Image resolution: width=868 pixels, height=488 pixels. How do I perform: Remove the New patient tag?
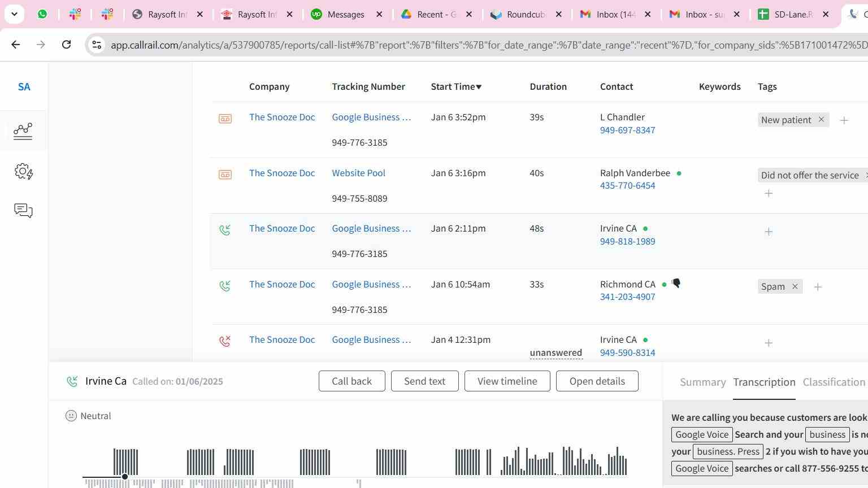coord(821,120)
